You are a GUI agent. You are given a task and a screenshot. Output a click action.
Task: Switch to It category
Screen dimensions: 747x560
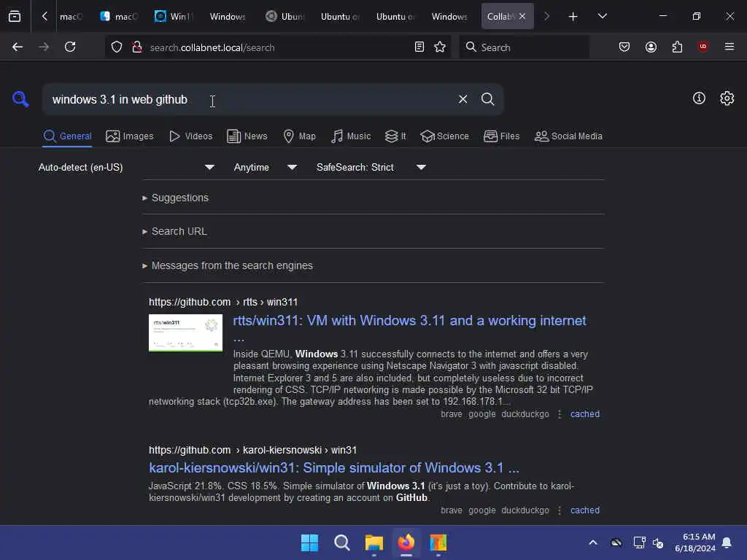[x=395, y=136]
